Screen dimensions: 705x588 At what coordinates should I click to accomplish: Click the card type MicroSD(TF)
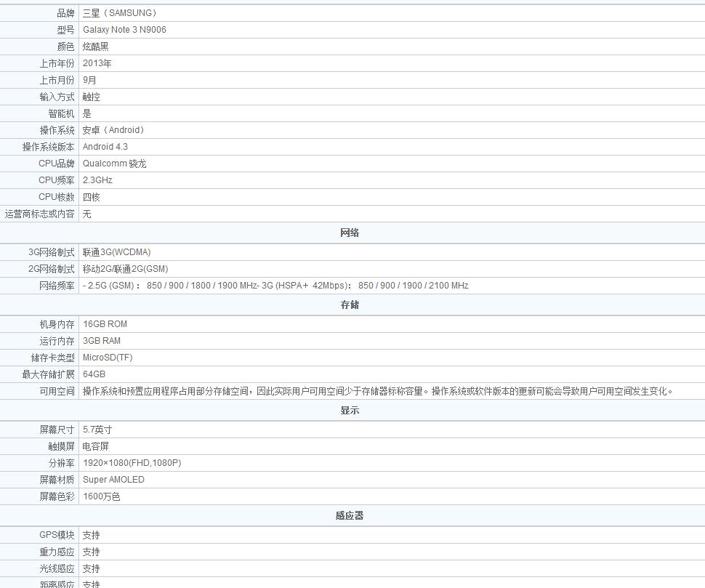pyautogui.click(x=108, y=358)
